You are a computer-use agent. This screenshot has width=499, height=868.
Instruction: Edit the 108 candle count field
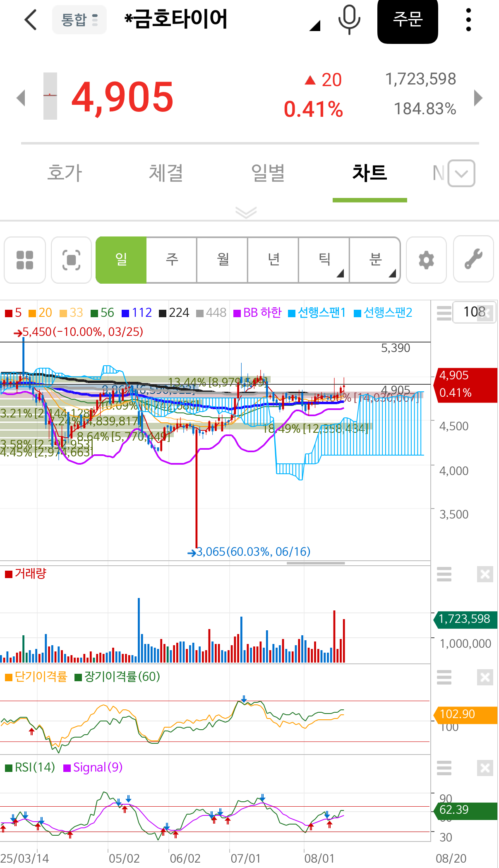pos(474,312)
